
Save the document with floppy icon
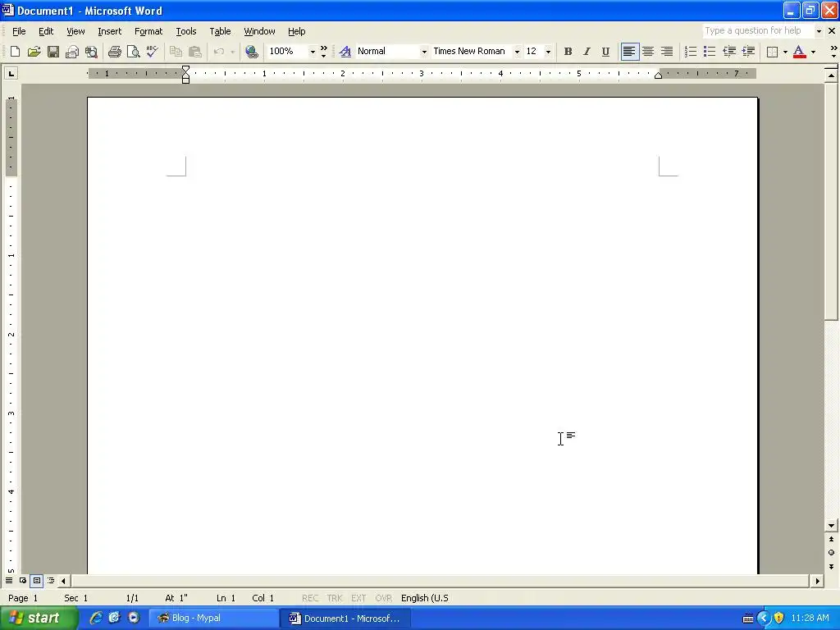pos(53,52)
